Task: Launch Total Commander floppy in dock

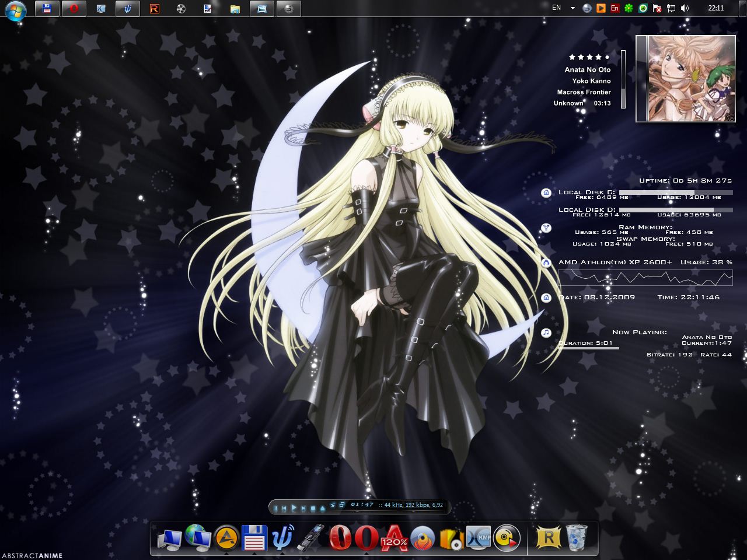Action: (254, 538)
